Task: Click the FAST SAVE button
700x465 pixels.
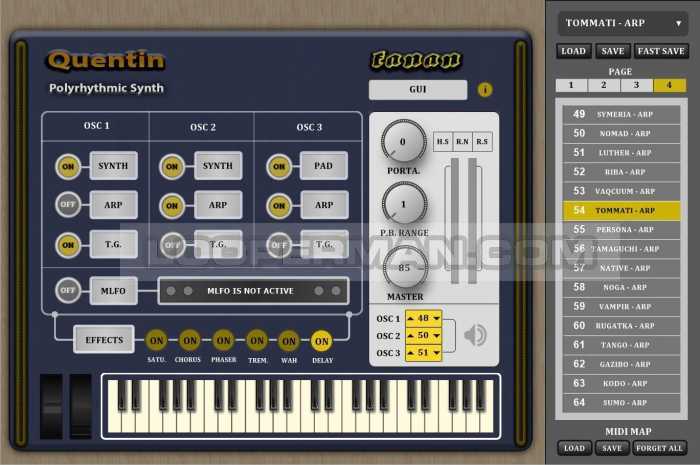Action: [661, 51]
